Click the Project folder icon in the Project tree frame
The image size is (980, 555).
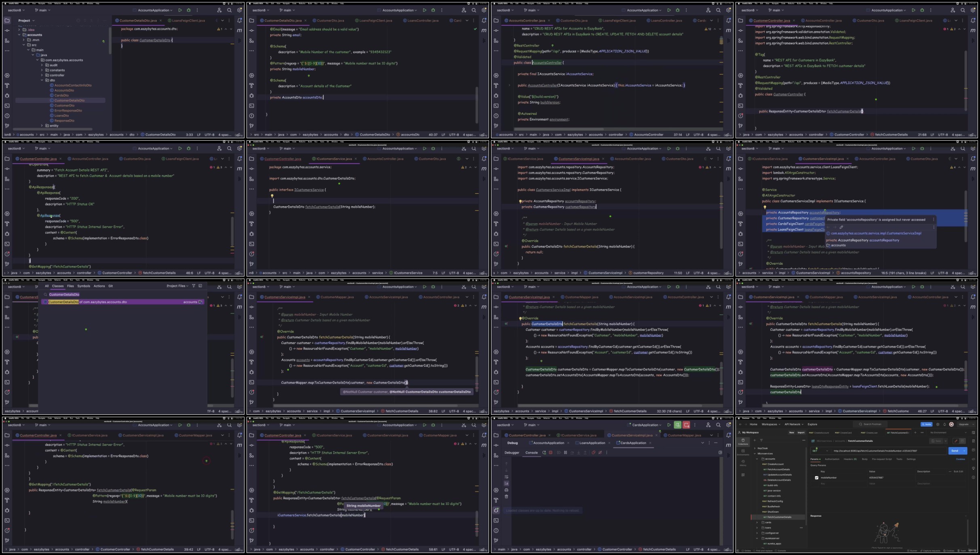7,21
